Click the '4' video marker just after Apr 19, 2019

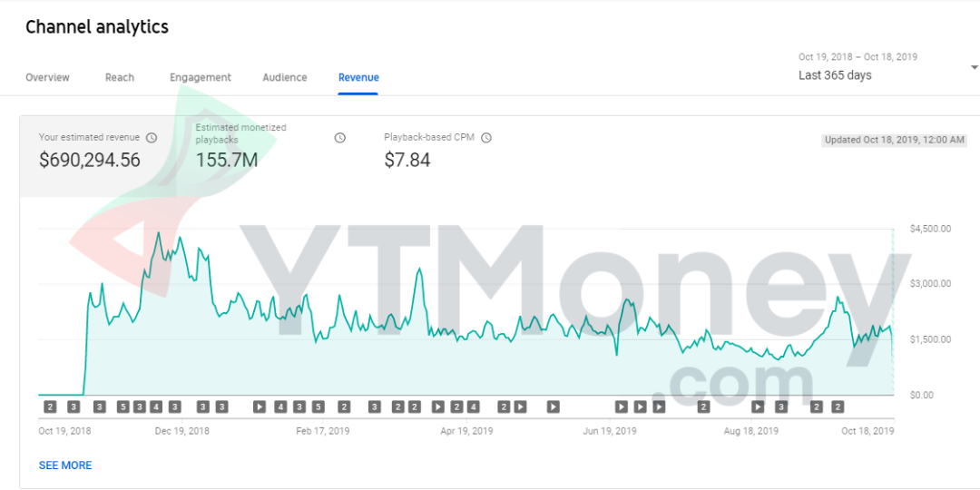coord(474,407)
